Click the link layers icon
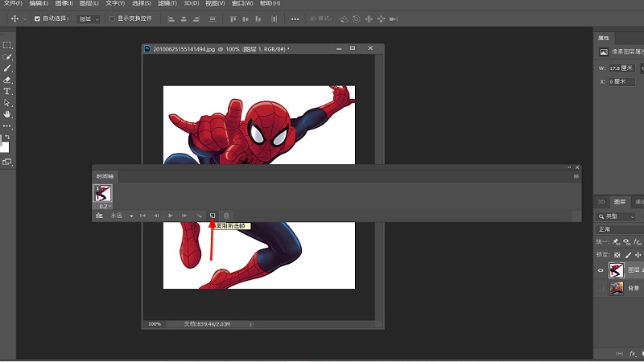The image size is (644, 362). tap(619, 353)
